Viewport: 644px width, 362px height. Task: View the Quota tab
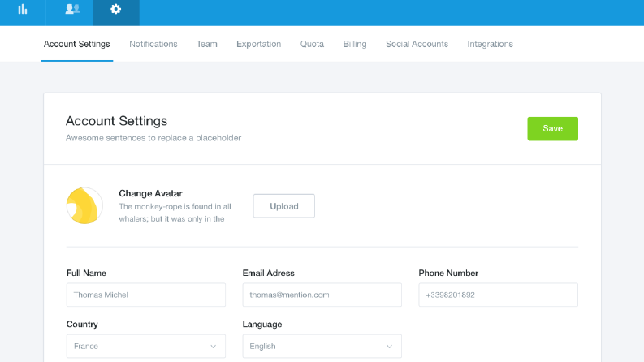click(312, 44)
